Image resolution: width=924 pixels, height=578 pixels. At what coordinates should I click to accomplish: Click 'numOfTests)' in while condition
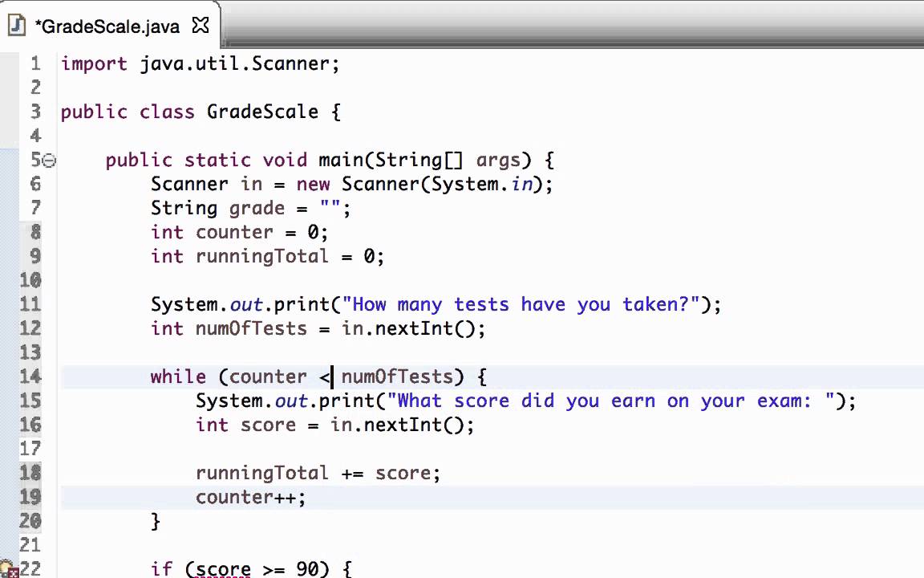(403, 377)
